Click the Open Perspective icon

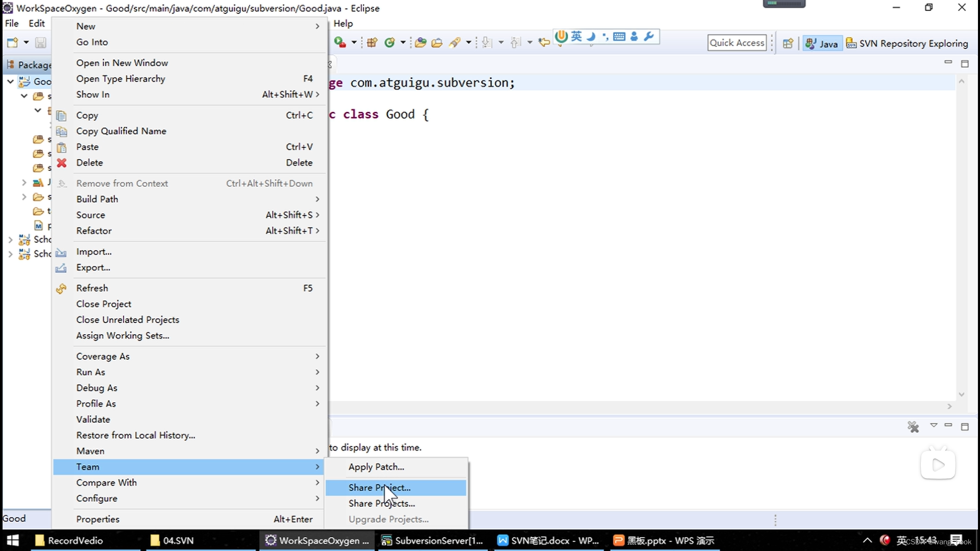coord(788,43)
